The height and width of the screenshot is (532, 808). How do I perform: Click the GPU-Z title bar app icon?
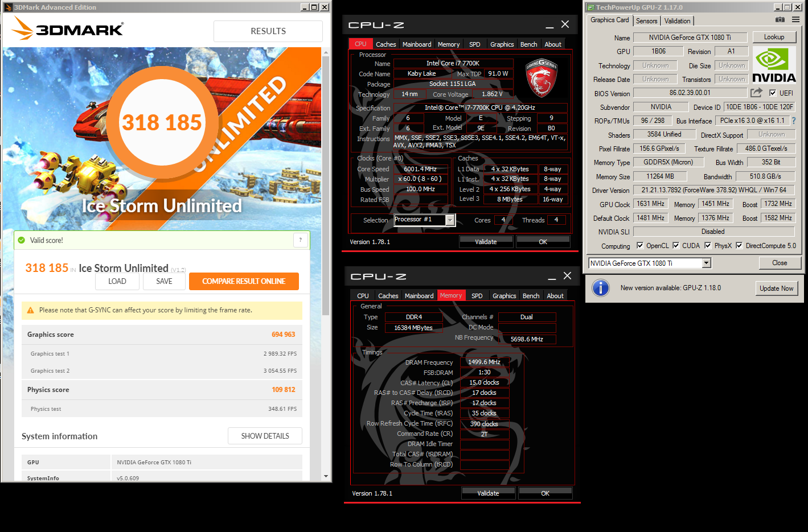(x=590, y=7)
